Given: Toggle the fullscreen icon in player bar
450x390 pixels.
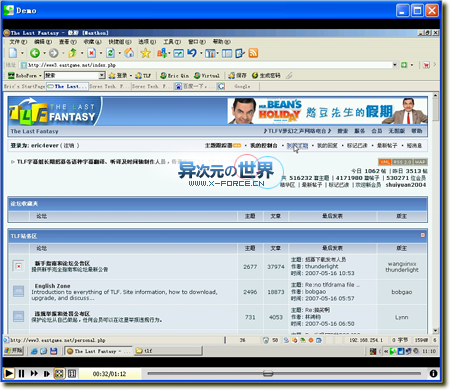Looking at the screenshot, I should [x=59, y=373].
